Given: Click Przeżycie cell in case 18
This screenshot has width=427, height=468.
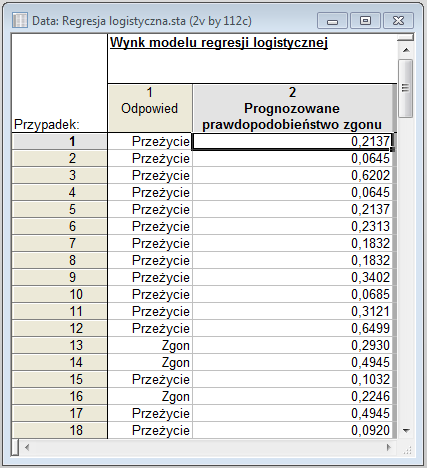Looking at the screenshot, I should click(150, 430).
